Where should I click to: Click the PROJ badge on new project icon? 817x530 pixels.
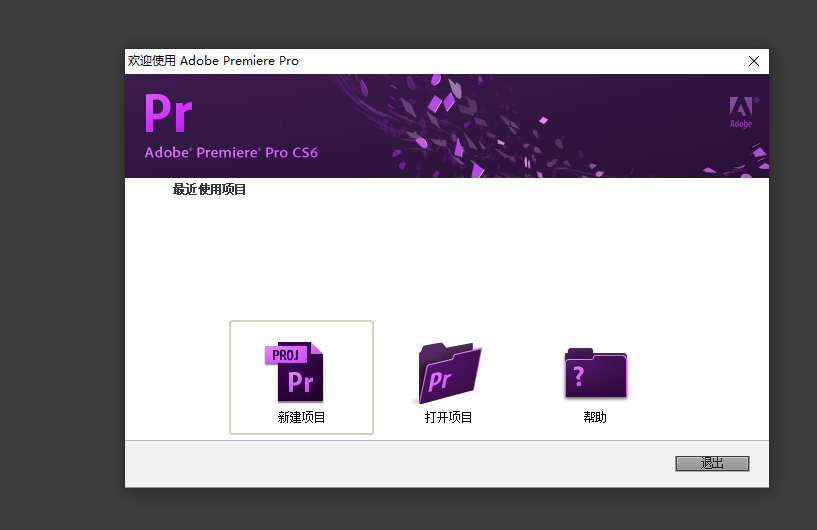click(x=286, y=355)
